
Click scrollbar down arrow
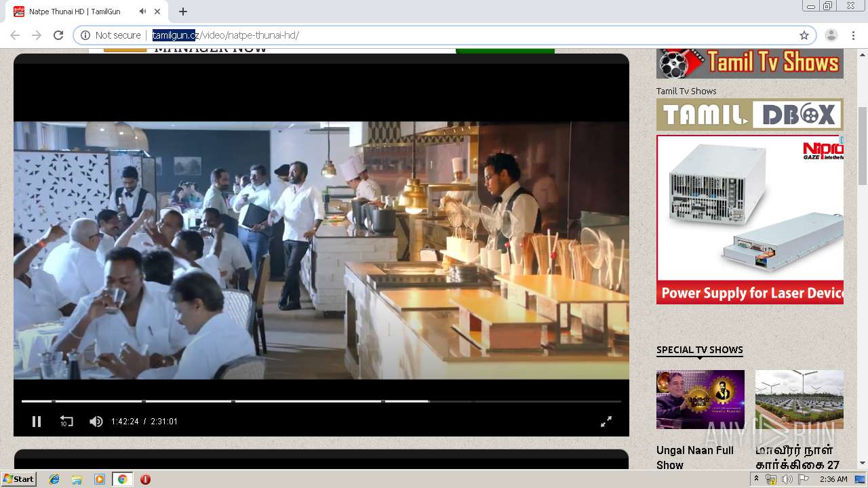point(863,463)
